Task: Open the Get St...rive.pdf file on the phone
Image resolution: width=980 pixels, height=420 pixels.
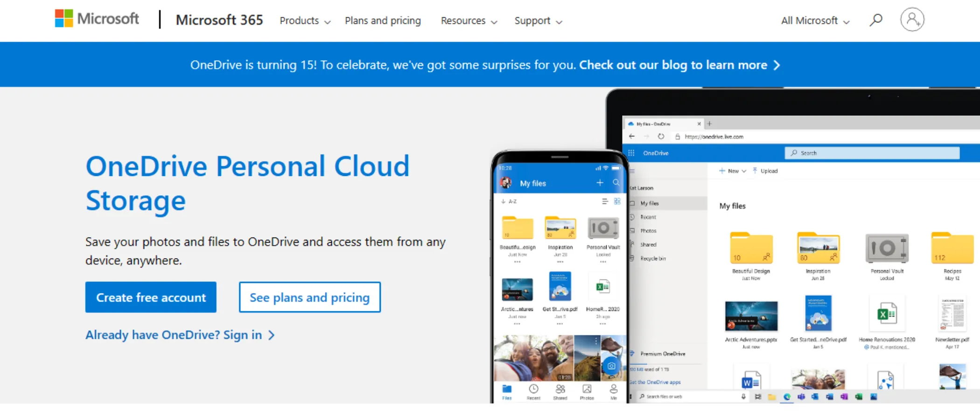Action: click(560, 287)
